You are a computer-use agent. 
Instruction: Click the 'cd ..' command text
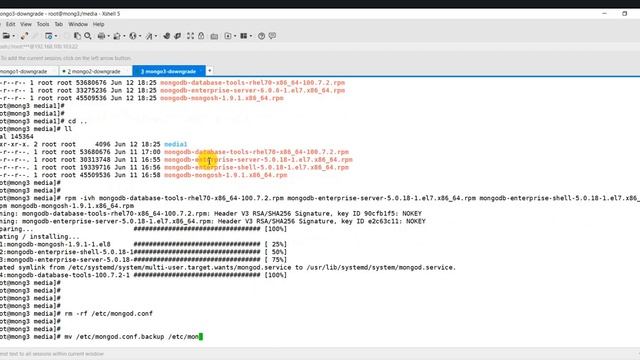pos(78,121)
